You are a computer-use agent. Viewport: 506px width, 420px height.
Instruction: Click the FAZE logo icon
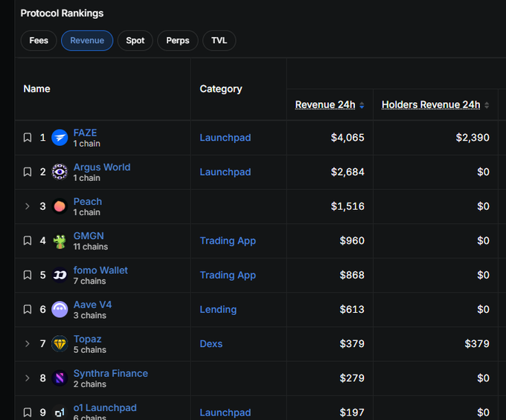[x=60, y=138]
